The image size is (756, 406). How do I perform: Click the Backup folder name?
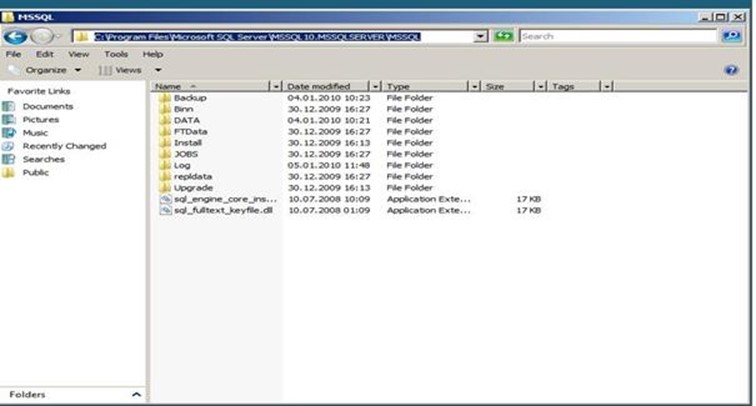click(190, 98)
